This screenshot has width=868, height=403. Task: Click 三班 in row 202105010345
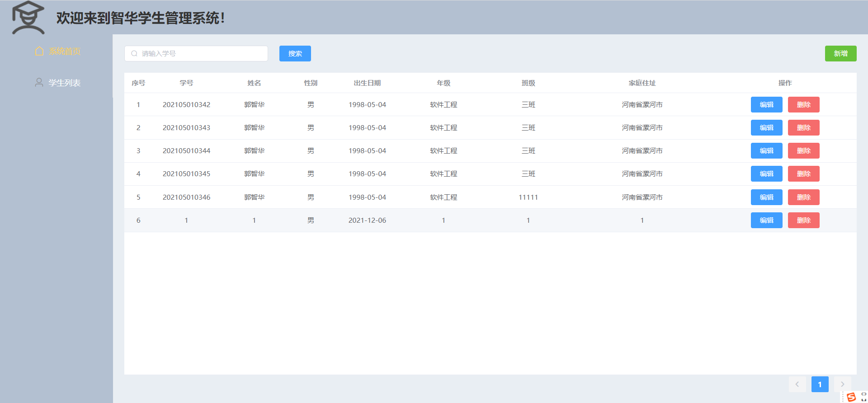[x=528, y=173]
